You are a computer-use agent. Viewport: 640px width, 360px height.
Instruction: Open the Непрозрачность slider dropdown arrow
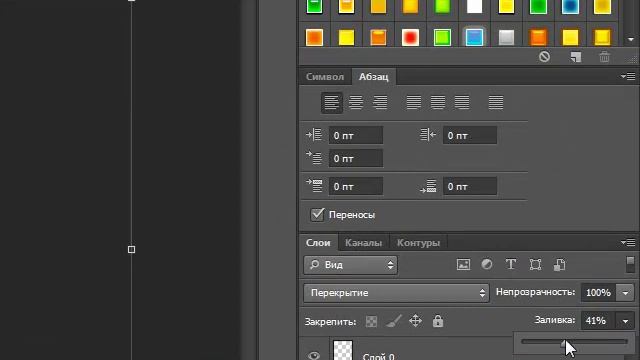coord(625,293)
